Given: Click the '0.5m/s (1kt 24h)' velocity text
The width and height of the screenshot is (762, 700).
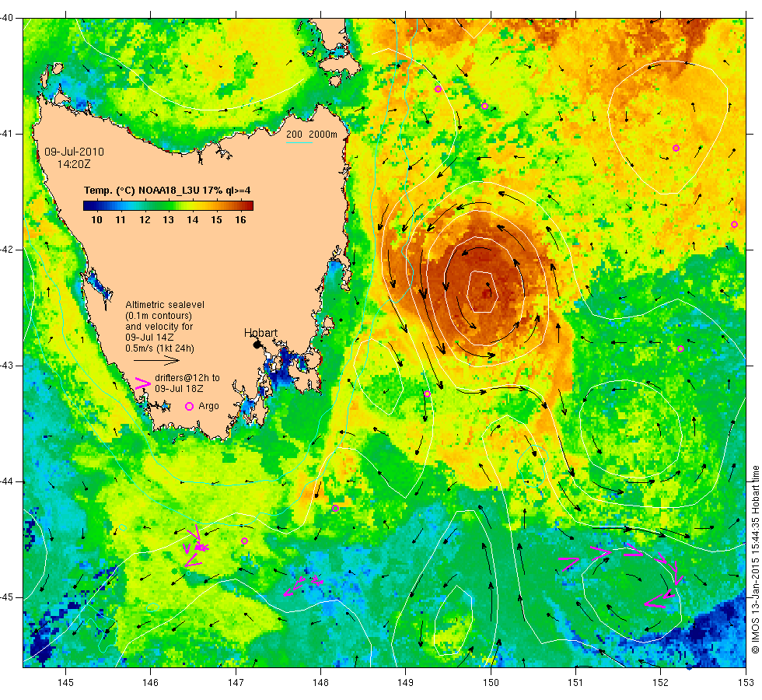Looking at the screenshot, I should (x=160, y=348).
